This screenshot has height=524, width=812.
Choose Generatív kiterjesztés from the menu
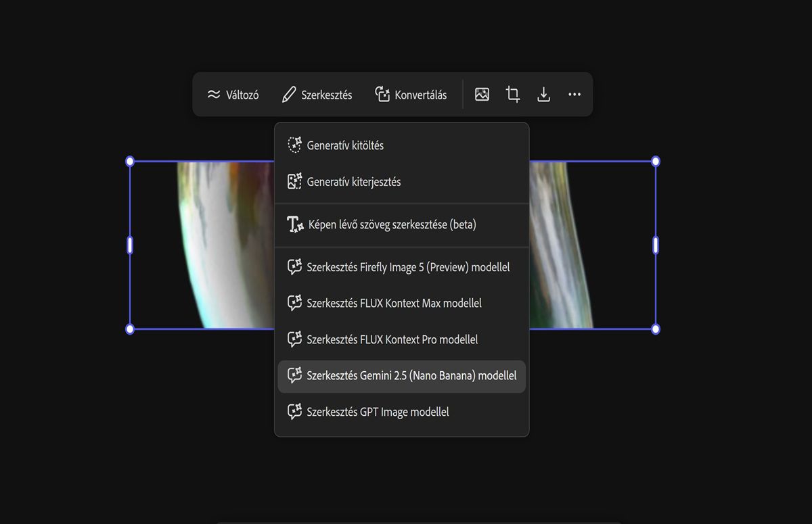402,182
